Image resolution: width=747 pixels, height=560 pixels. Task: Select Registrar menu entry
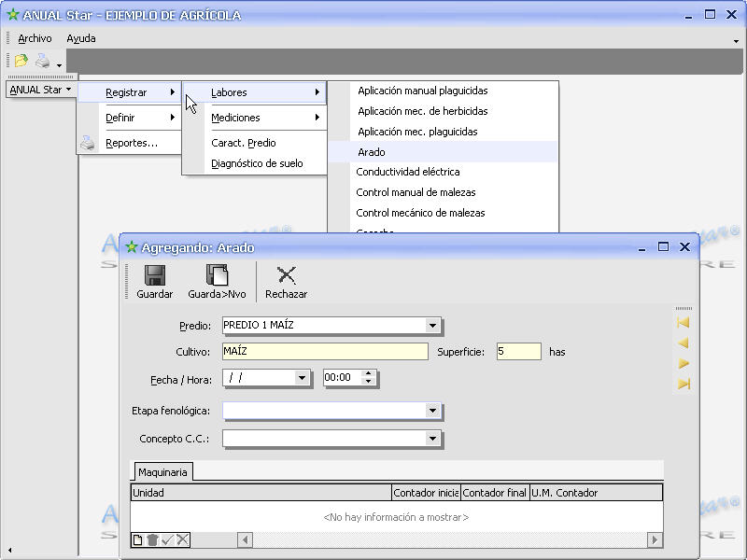pos(129,92)
